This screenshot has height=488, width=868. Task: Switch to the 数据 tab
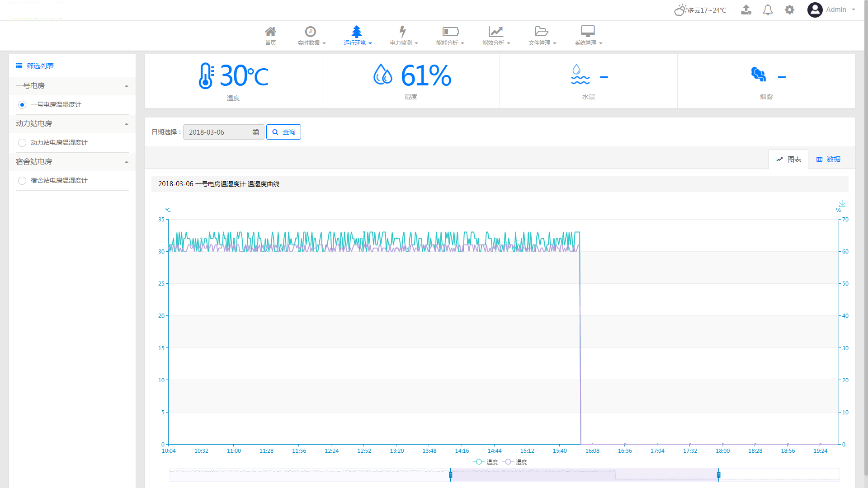pyautogui.click(x=828, y=159)
